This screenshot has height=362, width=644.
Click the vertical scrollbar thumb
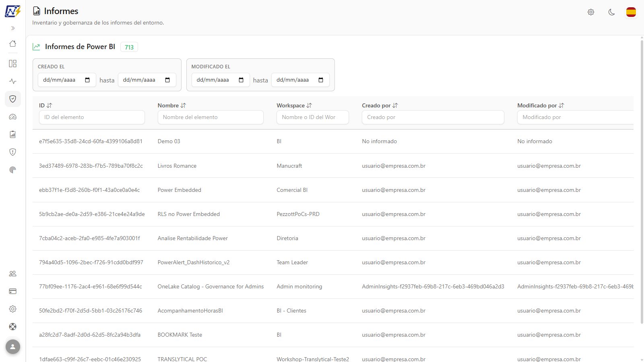pos(642,182)
